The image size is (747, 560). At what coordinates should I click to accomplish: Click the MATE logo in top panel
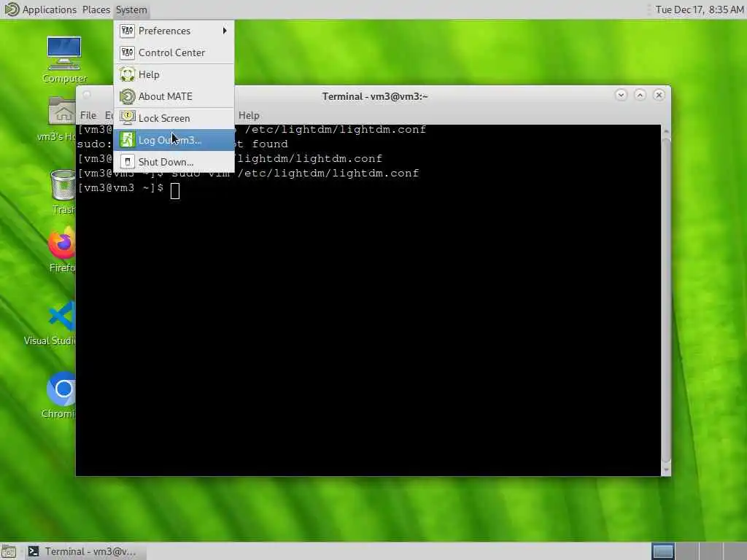12,9
